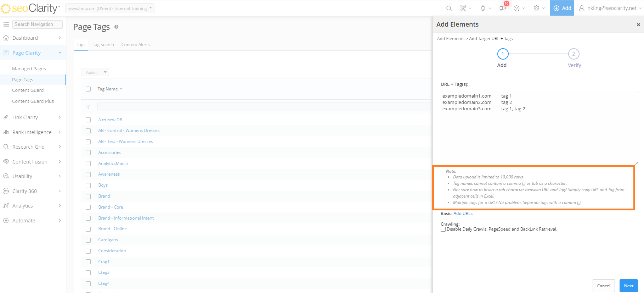
Task: Switch to the Tag Search tab
Action: [103, 45]
